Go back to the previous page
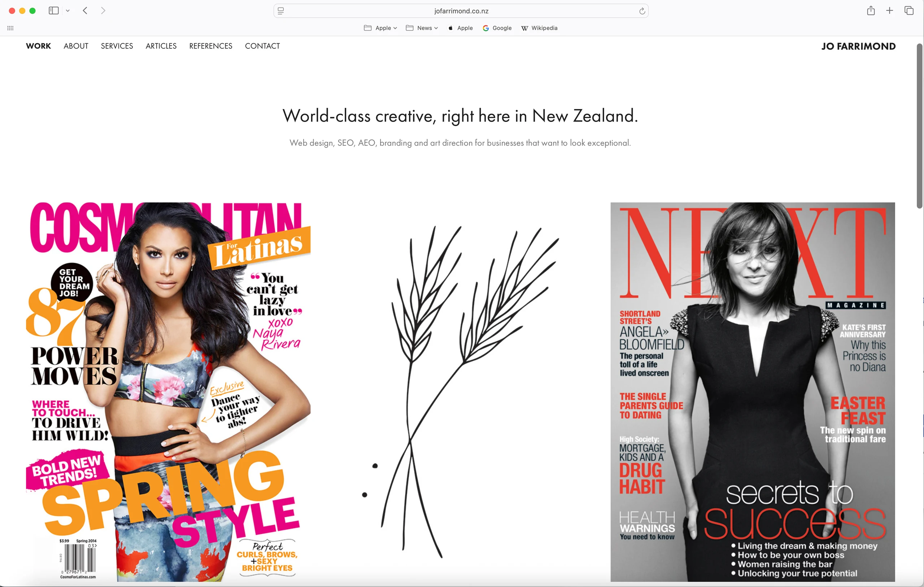 (x=85, y=11)
